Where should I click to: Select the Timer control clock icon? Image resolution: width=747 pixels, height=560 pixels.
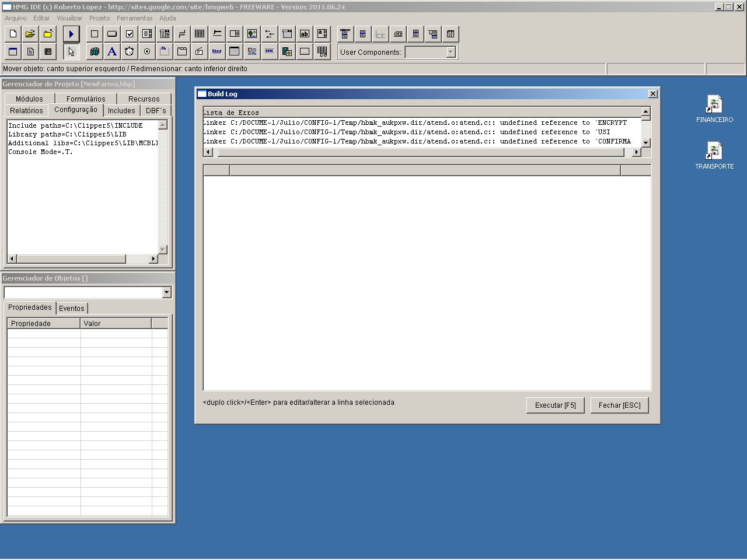tap(130, 52)
